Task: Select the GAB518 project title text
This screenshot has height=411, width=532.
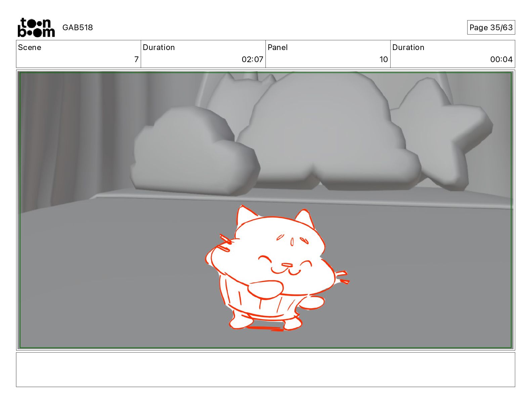Action: tap(78, 28)
